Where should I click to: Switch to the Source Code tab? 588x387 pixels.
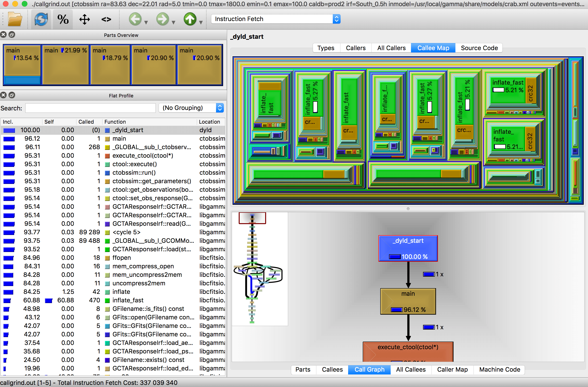479,48
